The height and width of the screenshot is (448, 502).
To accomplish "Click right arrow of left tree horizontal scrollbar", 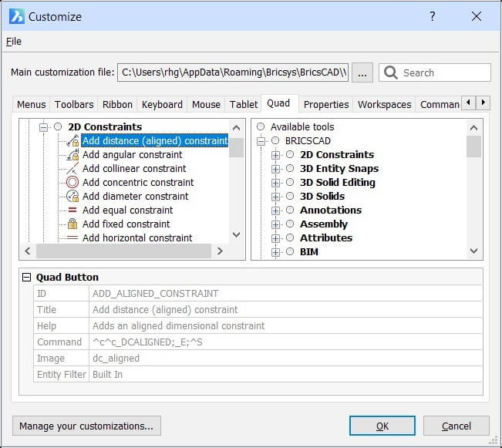I will pyautogui.click(x=220, y=251).
